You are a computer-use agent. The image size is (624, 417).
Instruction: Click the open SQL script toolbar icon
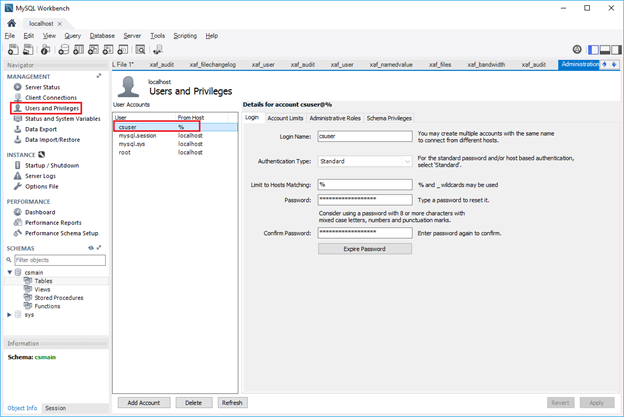pyautogui.click(x=28, y=50)
